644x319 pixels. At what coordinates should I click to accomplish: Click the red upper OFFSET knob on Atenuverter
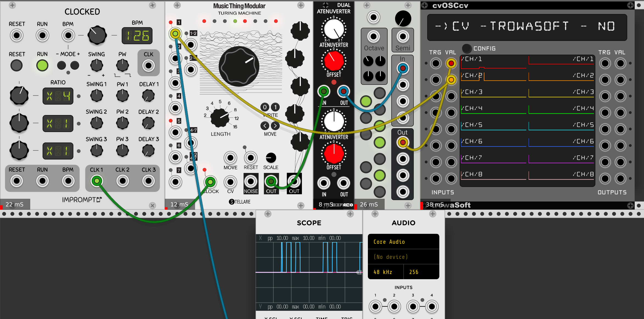[x=334, y=61]
